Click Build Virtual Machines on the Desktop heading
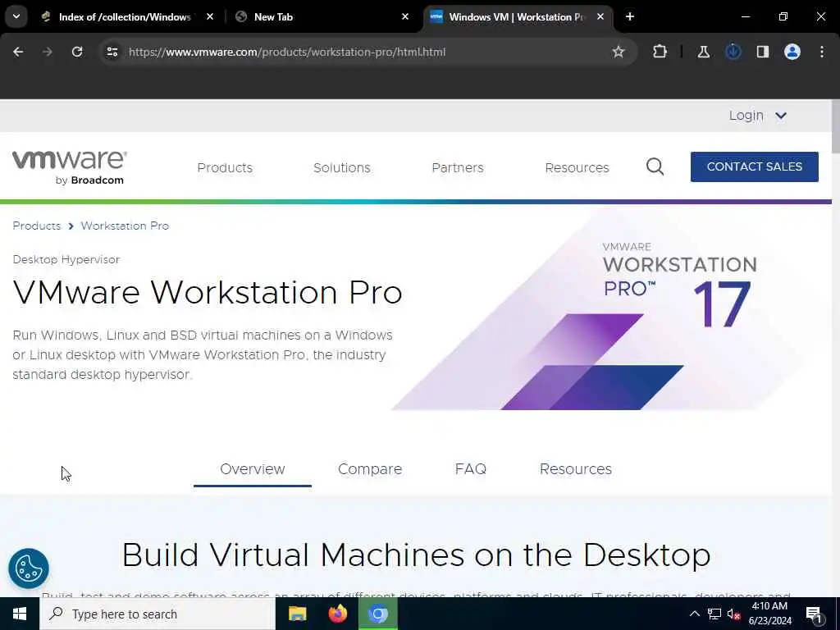The width and height of the screenshot is (840, 630). click(x=416, y=555)
